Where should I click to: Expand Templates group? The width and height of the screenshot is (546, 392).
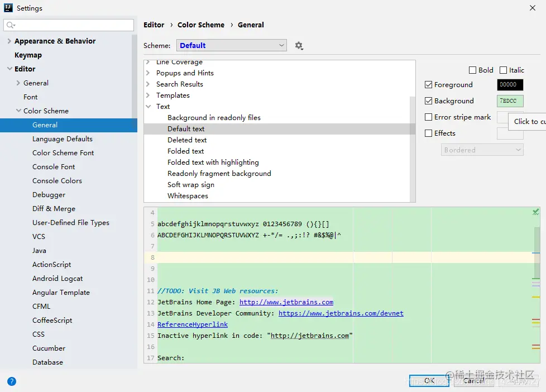[x=148, y=95]
